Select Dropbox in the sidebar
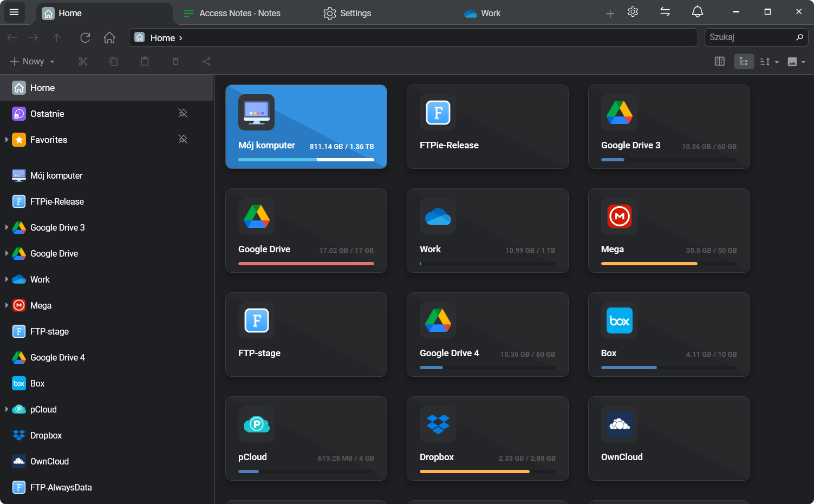 (x=107, y=435)
